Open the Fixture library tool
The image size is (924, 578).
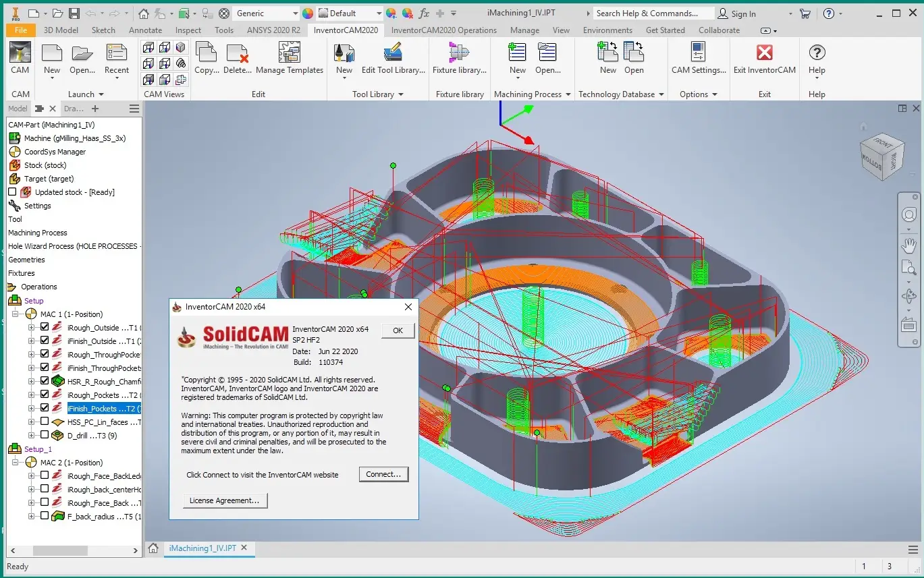tap(459, 59)
